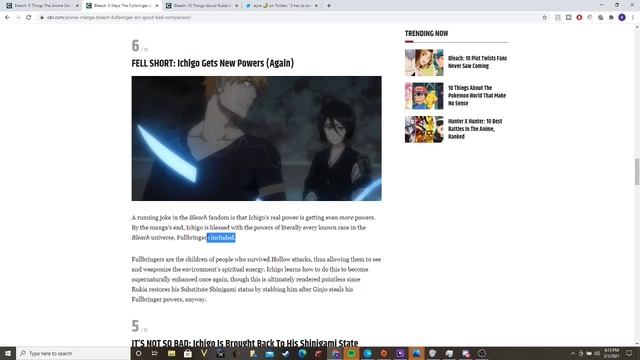Click the Pokemon World article thumbnail
Viewport: 640px width, 360px height.
point(424,96)
